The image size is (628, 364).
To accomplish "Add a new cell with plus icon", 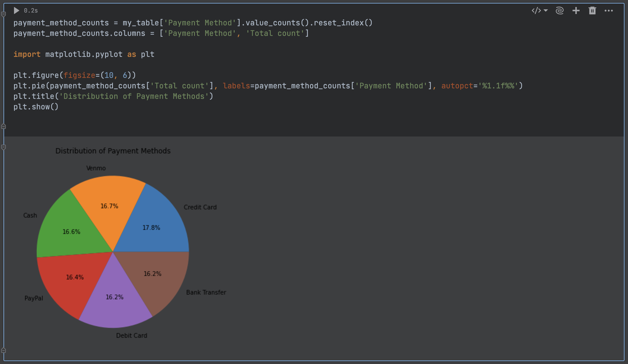I will coord(576,11).
